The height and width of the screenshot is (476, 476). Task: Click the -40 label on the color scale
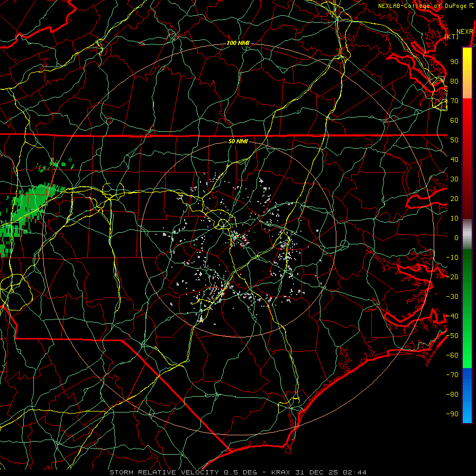452,316
